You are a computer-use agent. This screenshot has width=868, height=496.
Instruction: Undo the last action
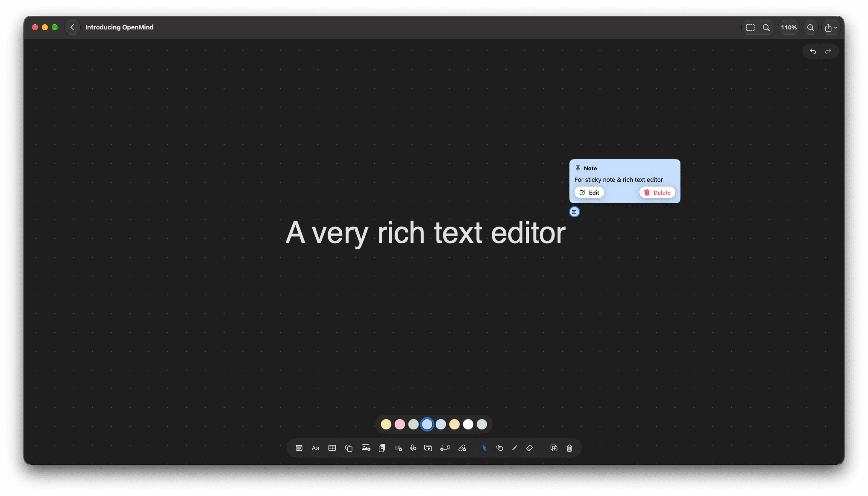[x=813, y=51]
